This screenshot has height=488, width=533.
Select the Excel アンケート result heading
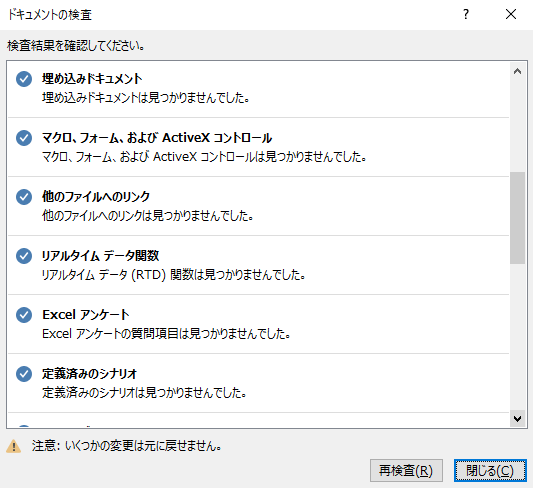click(86, 315)
